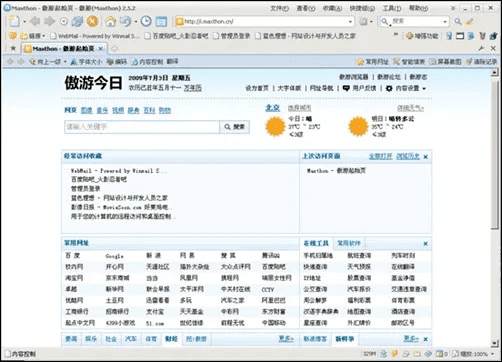Expand dropdown arrow next to new tab icon
Screen dimensions: 502x362
(x=24, y=22)
